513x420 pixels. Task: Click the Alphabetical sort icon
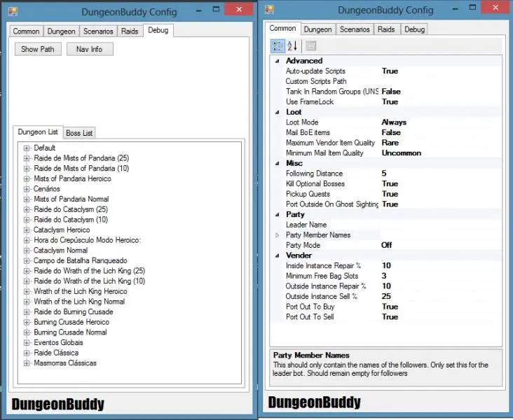coord(293,46)
